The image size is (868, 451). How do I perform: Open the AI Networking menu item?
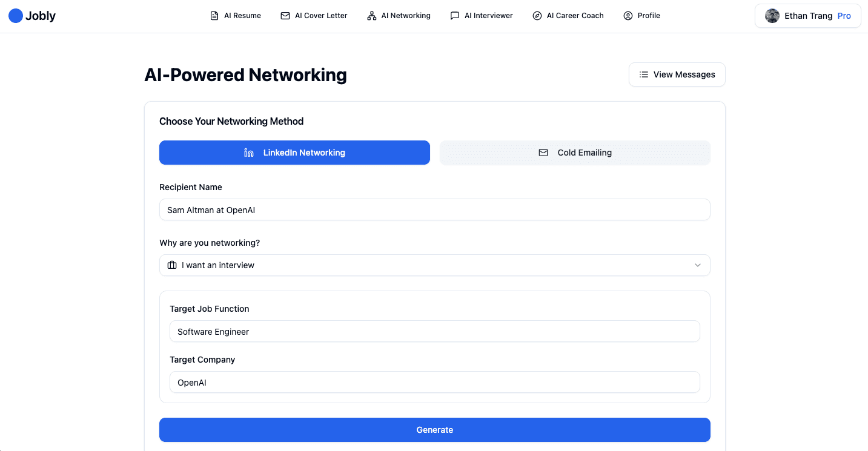click(x=399, y=15)
